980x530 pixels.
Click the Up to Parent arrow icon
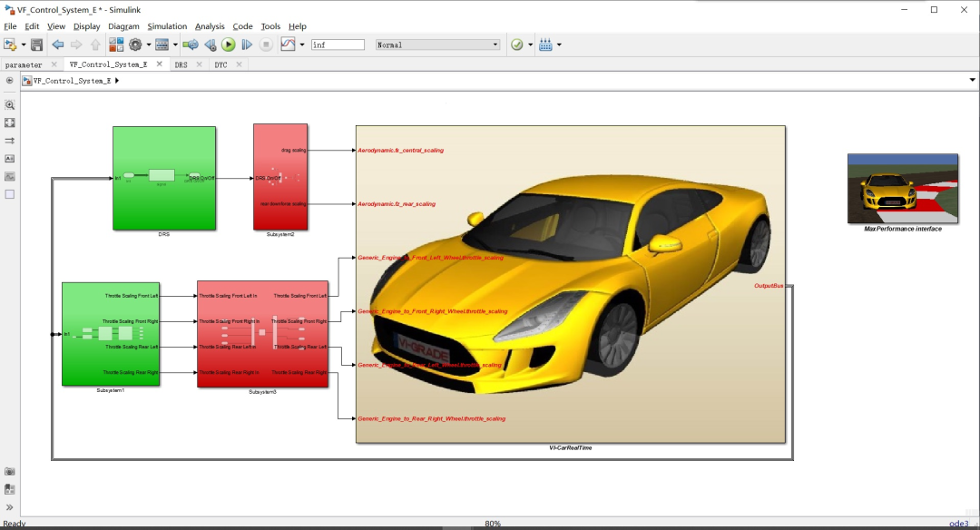(95, 44)
